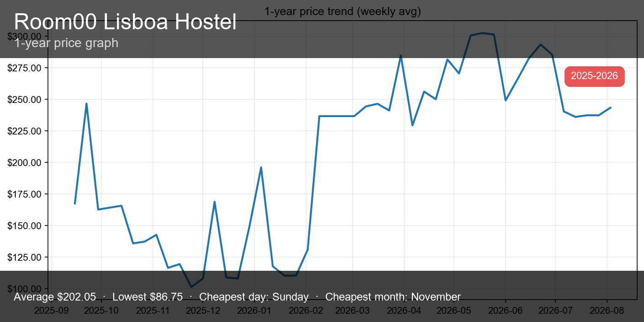Click the $225.00 y-axis label
Viewport: 644px width, 322px height.
(24, 131)
